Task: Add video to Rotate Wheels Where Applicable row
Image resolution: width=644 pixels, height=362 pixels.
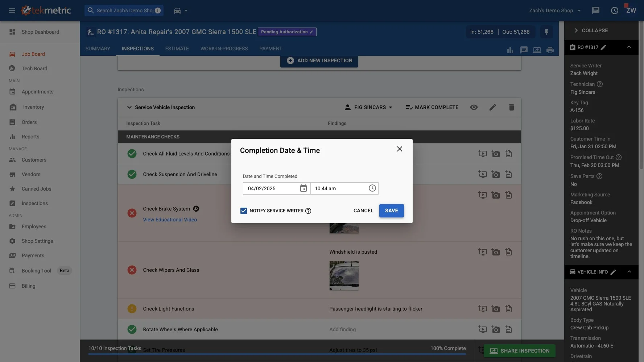Action: coord(483,329)
